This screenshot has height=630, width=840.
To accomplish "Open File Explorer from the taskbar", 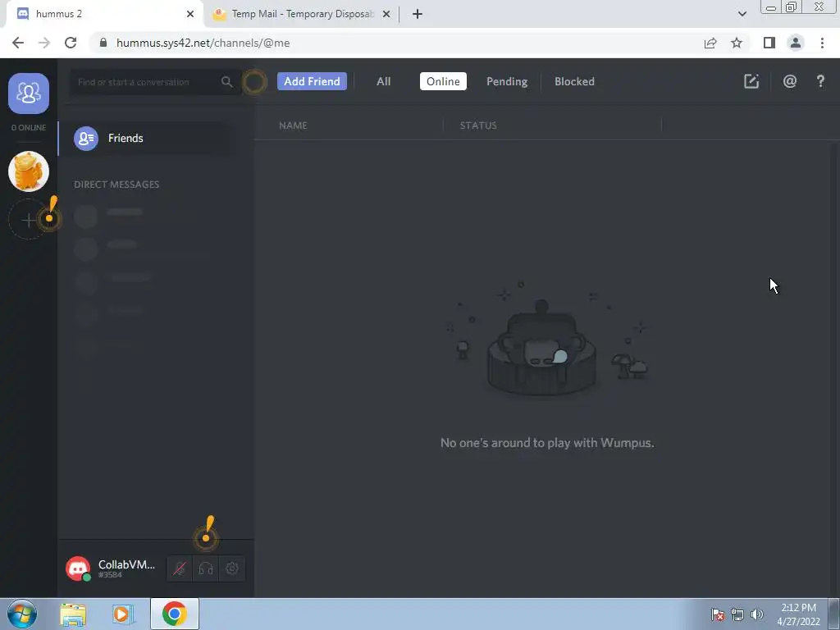I will (x=73, y=614).
